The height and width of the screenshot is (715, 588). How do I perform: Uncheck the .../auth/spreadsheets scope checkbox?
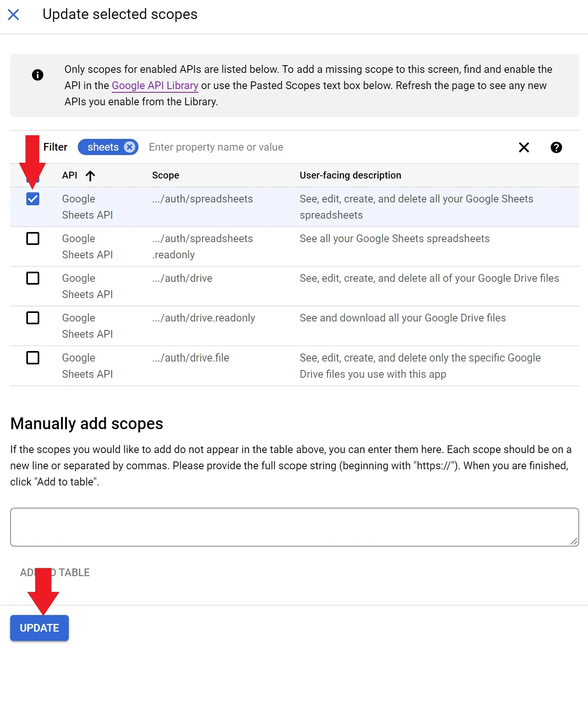[33, 199]
